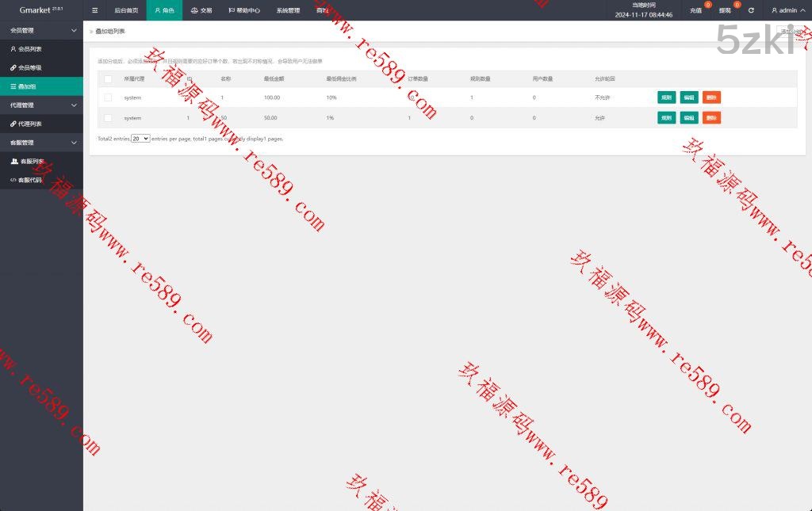Click the 用户数量 column header
Image resolution: width=812 pixels, height=511 pixels.
point(542,79)
